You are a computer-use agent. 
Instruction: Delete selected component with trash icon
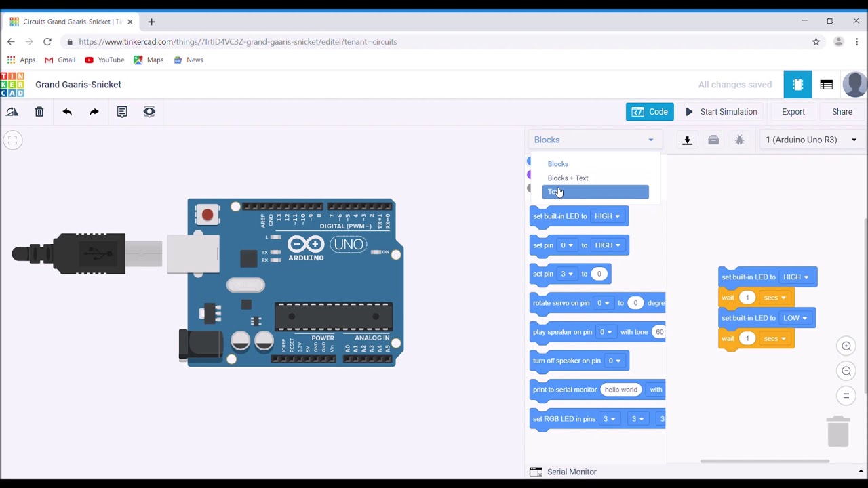point(39,112)
